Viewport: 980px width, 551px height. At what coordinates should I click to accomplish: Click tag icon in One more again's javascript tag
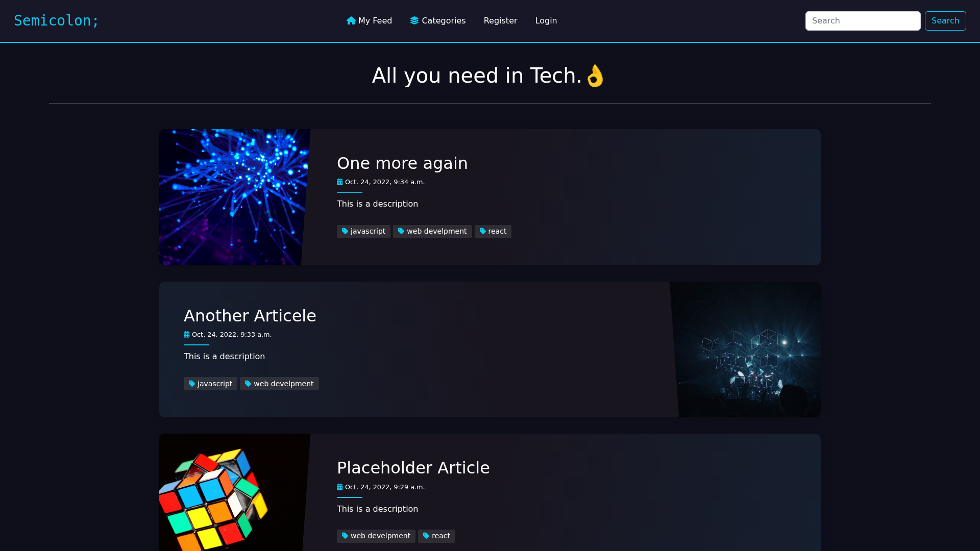tap(345, 232)
